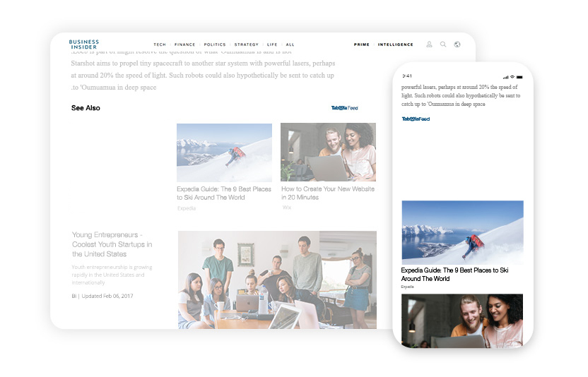Tap the phone's ski photo thumbnail
Image resolution: width=588 pixels, height=377 pixels.
click(462, 232)
